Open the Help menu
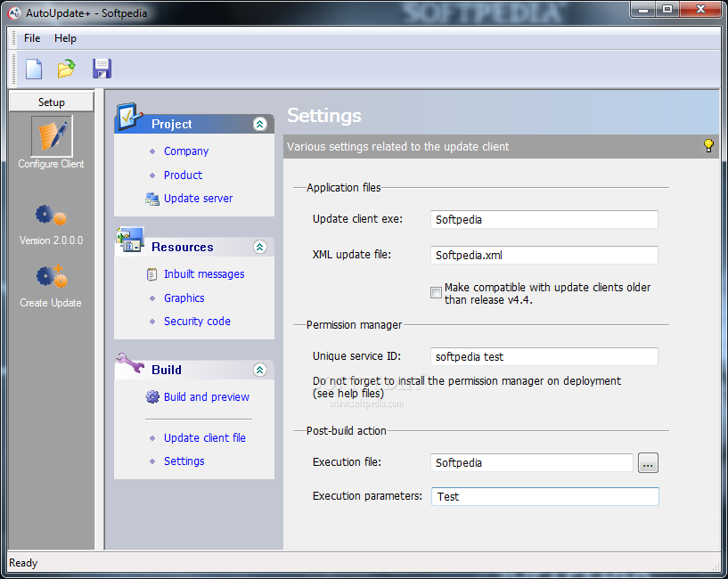Screen dimensions: 728x579 click(x=65, y=38)
